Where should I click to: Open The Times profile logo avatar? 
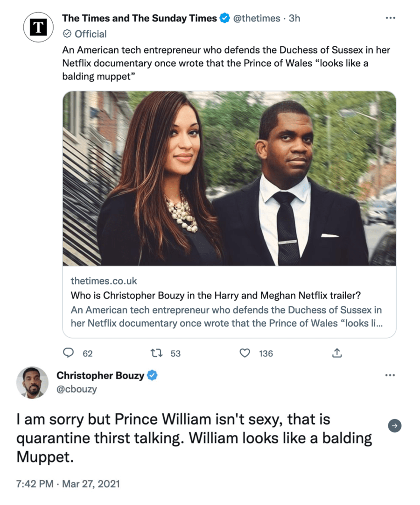point(39,28)
